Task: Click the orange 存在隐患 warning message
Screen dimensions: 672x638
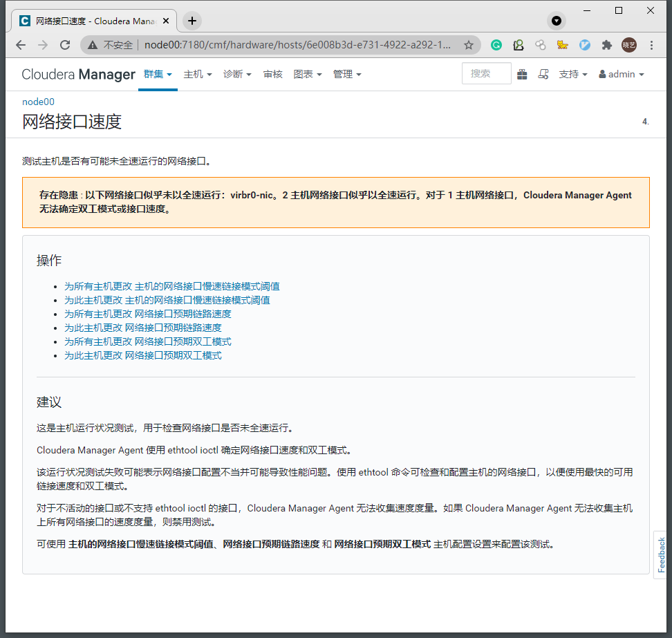Action: click(335, 203)
